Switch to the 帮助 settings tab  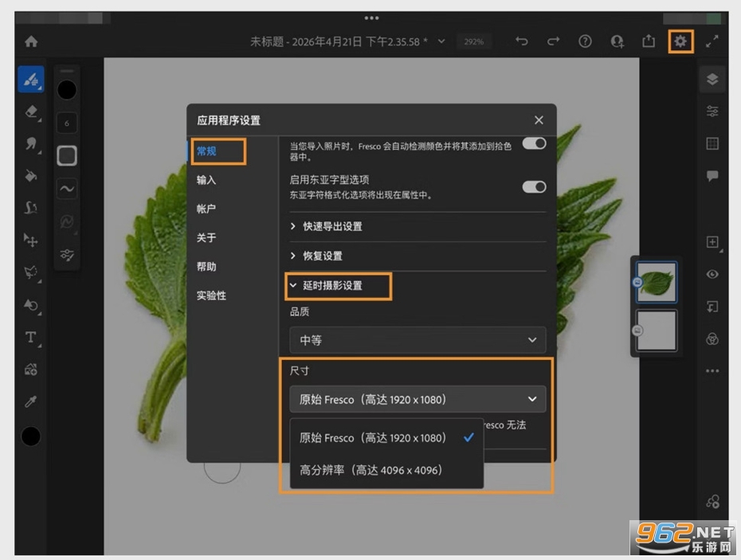pos(206,267)
